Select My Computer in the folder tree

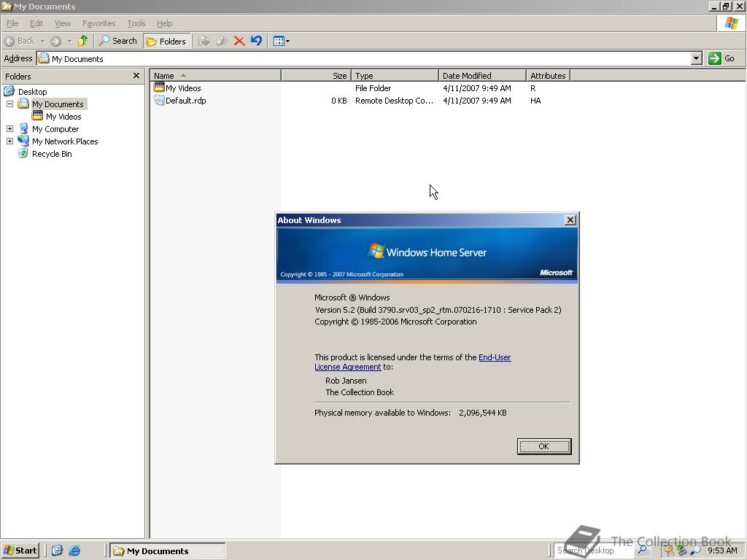55,129
